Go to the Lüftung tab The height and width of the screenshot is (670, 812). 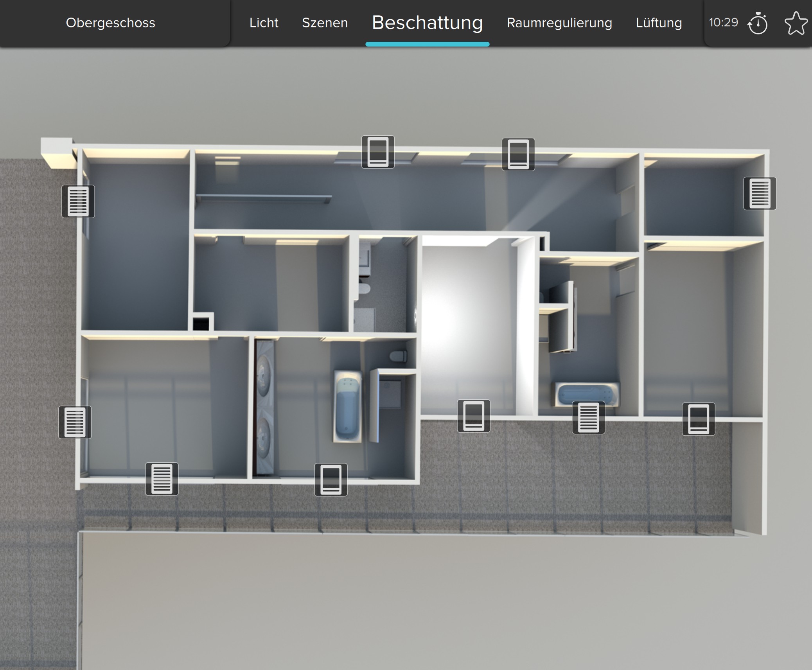(x=659, y=23)
